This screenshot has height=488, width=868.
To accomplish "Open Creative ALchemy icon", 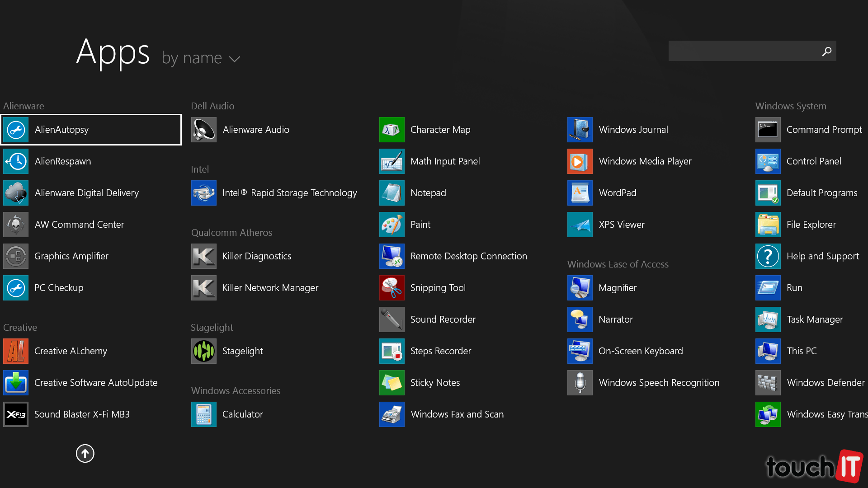I will (x=16, y=351).
